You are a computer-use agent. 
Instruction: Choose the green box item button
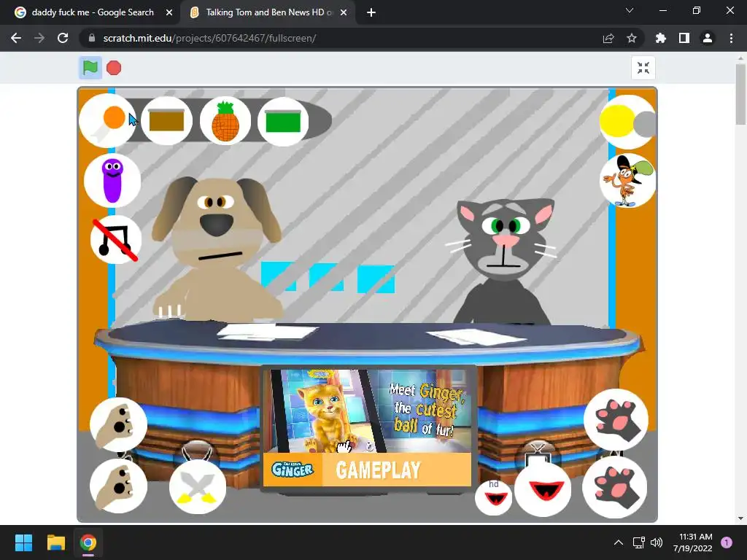tap(283, 122)
